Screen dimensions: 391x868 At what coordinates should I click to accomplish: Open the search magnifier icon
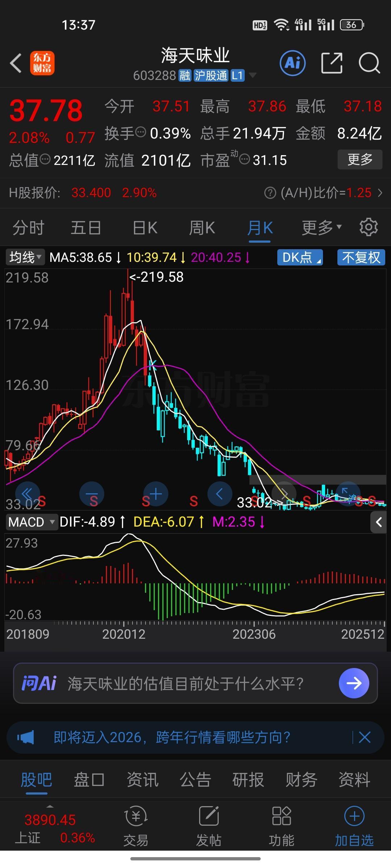point(369,63)
